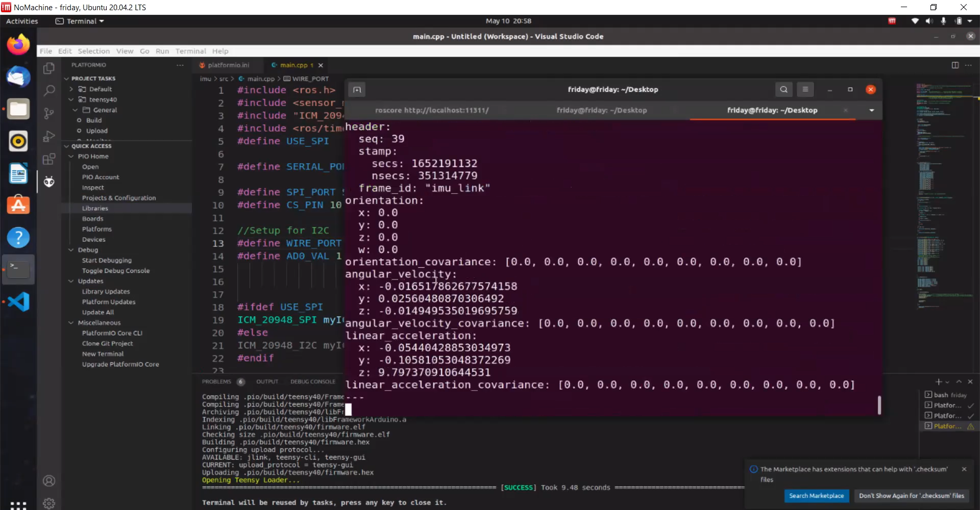
Task: Open the Search view in activity bar
Action: pyautogui.click(x=49, y=91)
